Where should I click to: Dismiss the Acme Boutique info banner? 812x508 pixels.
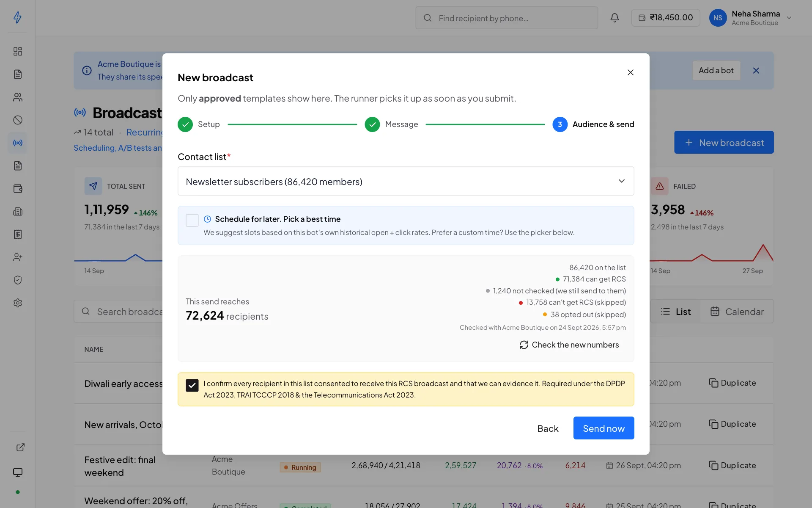(x=756, y=70)
